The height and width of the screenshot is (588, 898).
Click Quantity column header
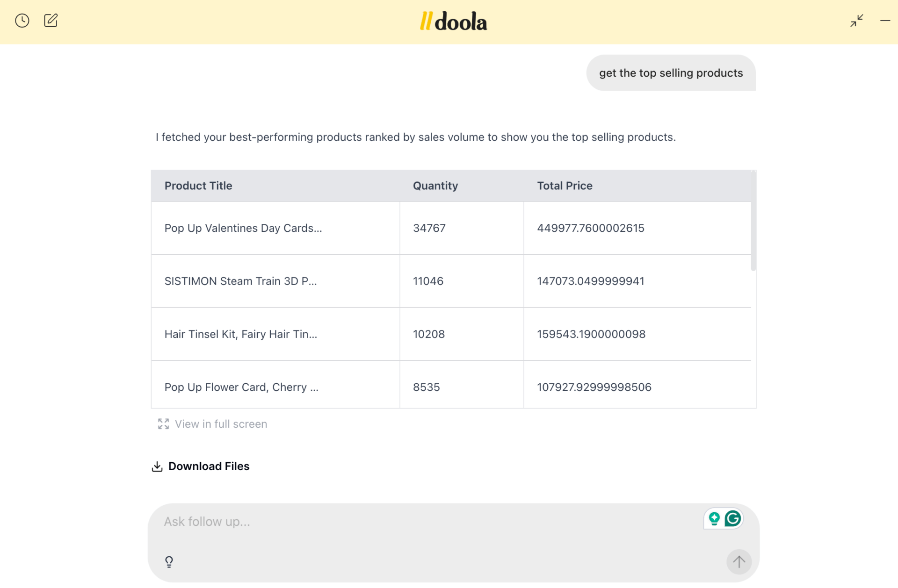[435, 186]
